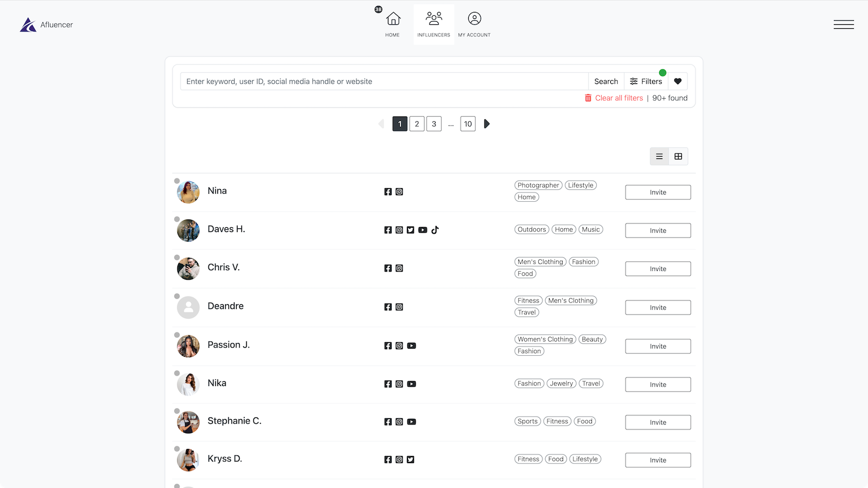Switch to grid view layout

(x=678, y=156)
